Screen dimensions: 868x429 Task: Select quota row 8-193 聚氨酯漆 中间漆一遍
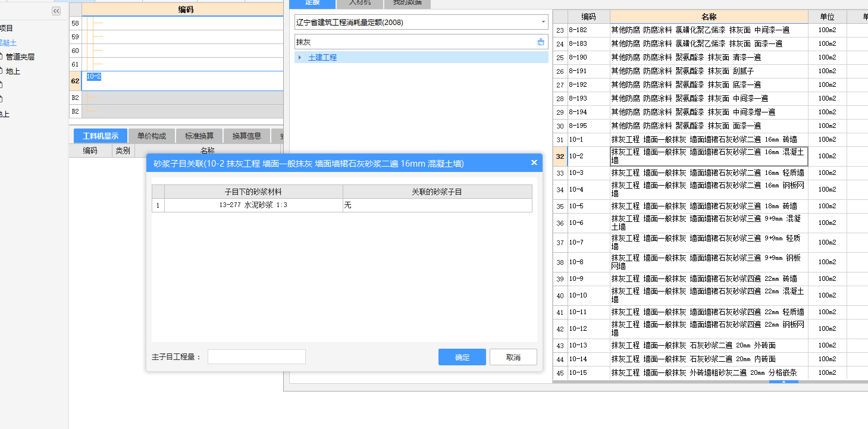[x=709, y=98]
